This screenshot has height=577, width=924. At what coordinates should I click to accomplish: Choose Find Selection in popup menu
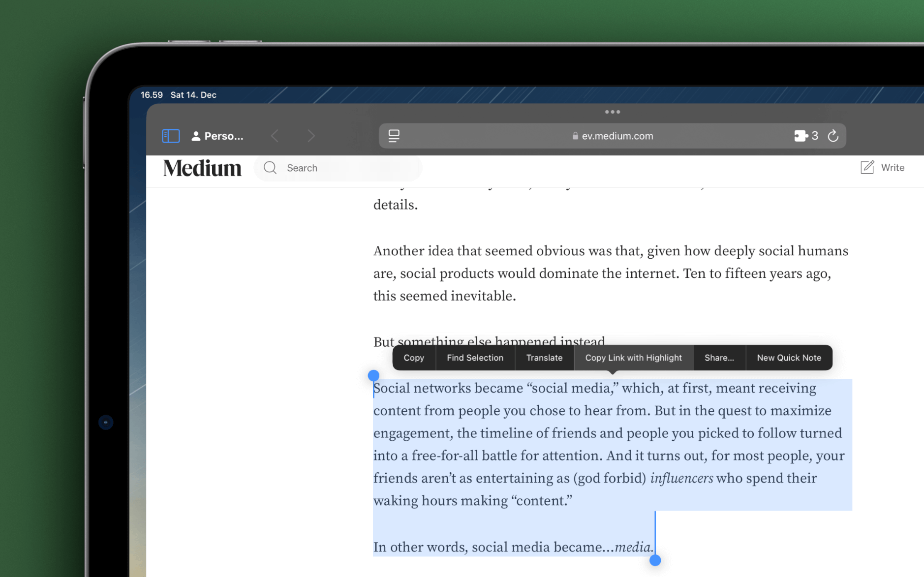click(x=475, y=358)
